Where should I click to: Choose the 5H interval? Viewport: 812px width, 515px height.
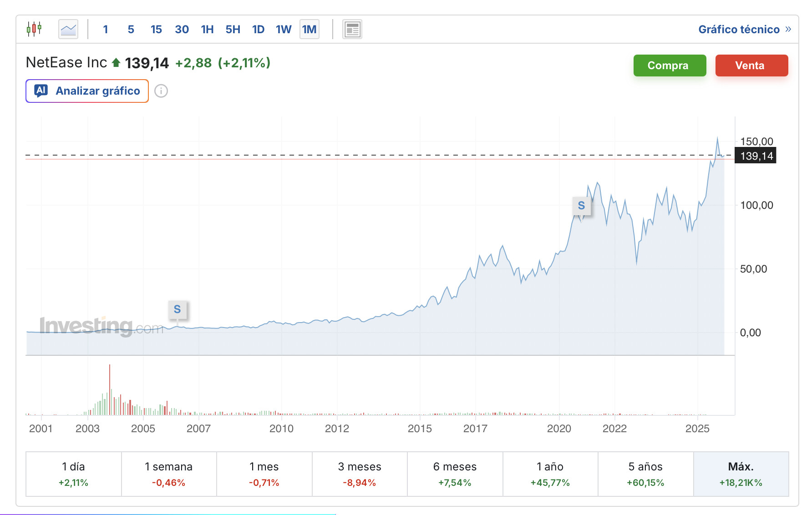point(233,30)
